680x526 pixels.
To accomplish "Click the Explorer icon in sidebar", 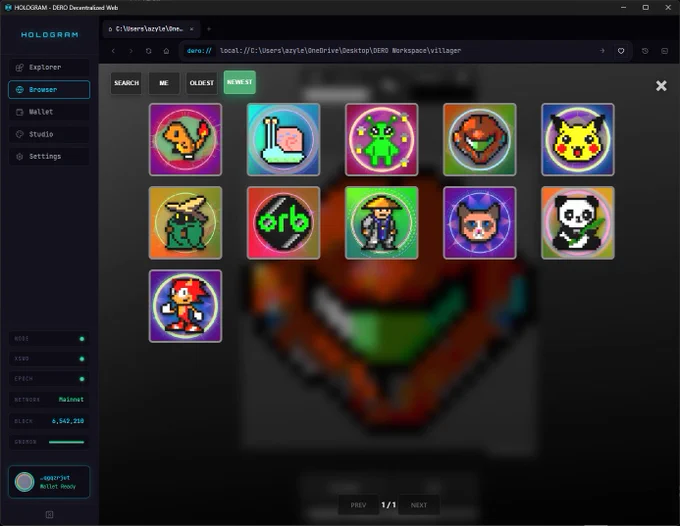I will click(x=20, y=67).
